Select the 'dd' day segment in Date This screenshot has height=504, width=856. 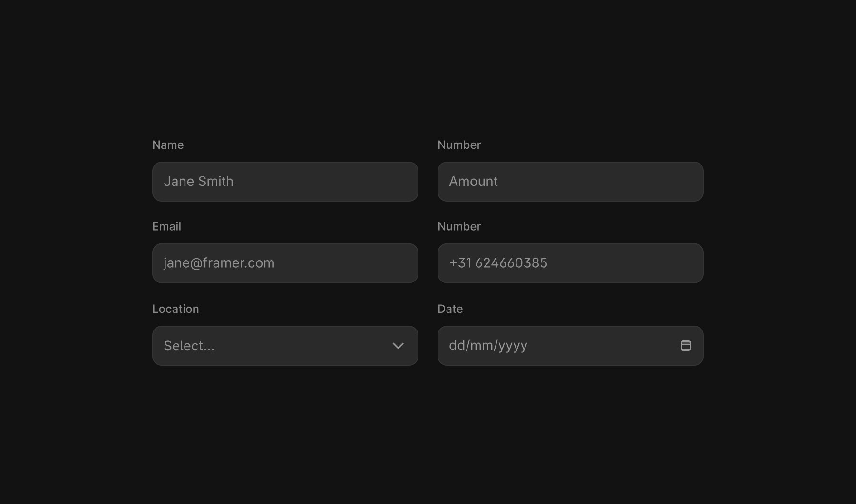pos(457,346)
